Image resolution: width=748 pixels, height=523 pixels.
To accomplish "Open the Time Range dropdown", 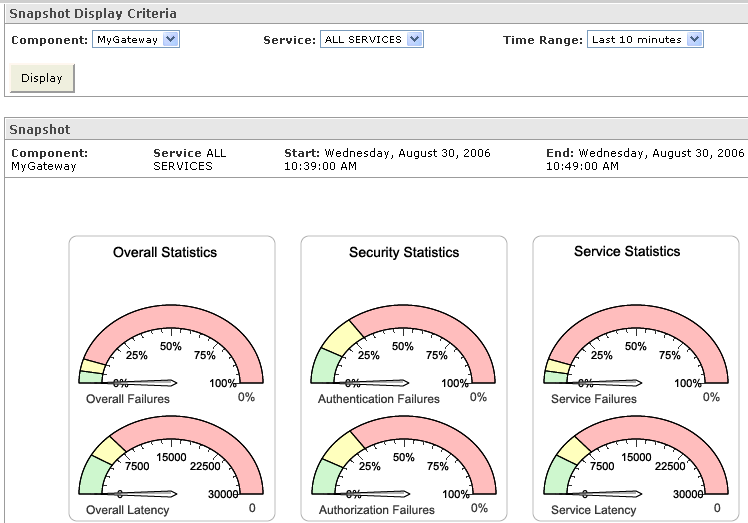I will click(x=645, y=40).
